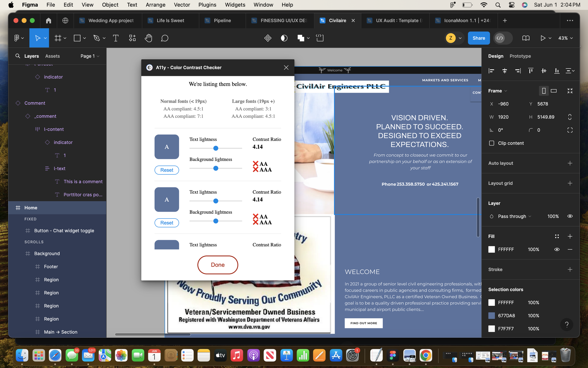This screenshot has height=368, width=588.
Task: Open the Plugins menu
Action: tap(207, 5)
